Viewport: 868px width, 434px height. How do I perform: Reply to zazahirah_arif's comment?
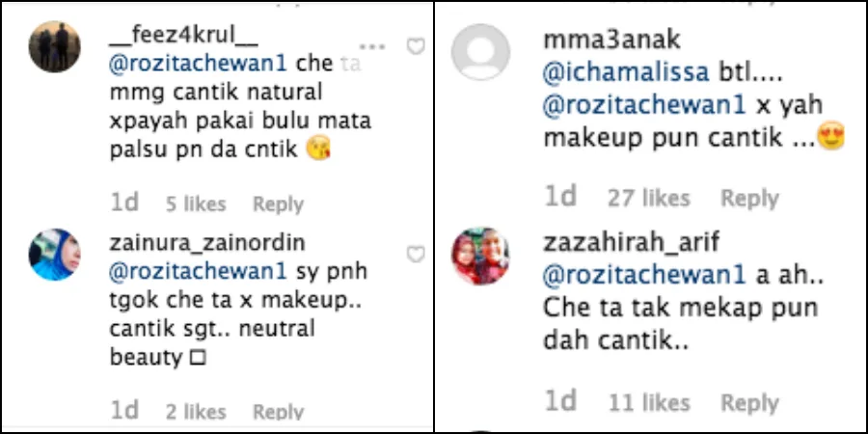[x=749, y=402]
